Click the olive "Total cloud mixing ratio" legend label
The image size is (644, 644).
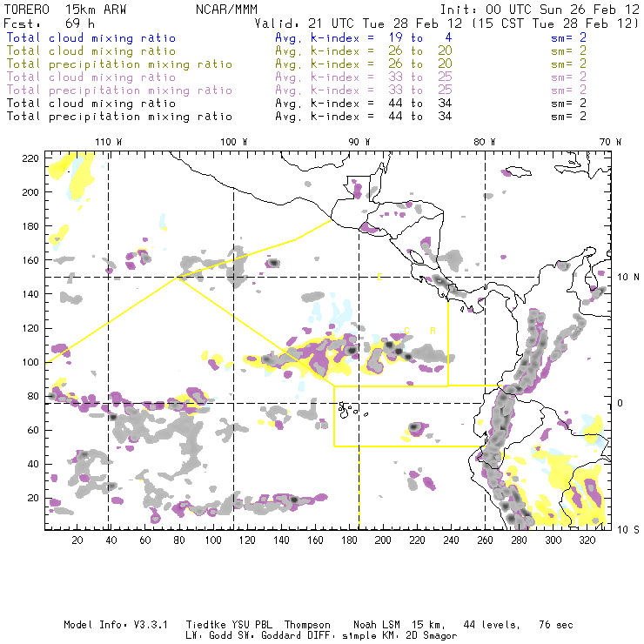[x=91, y=51]
